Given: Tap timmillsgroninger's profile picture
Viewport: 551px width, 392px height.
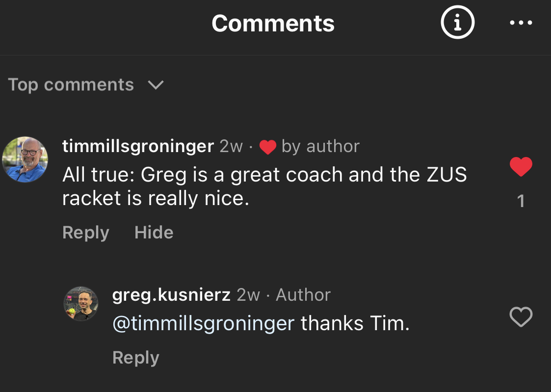Looking at the screenshot, I should click(x=25, y=159).
